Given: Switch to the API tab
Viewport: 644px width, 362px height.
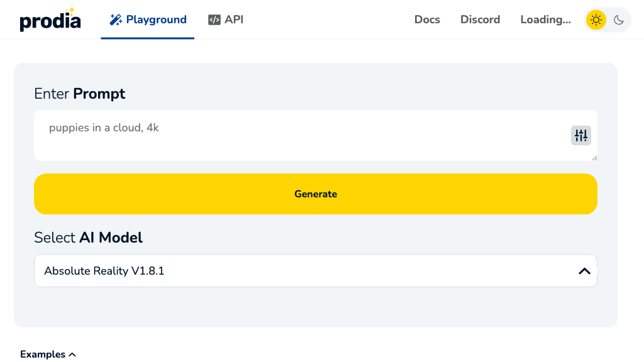Looking at the screenshot, I should [x=226, y=20].
